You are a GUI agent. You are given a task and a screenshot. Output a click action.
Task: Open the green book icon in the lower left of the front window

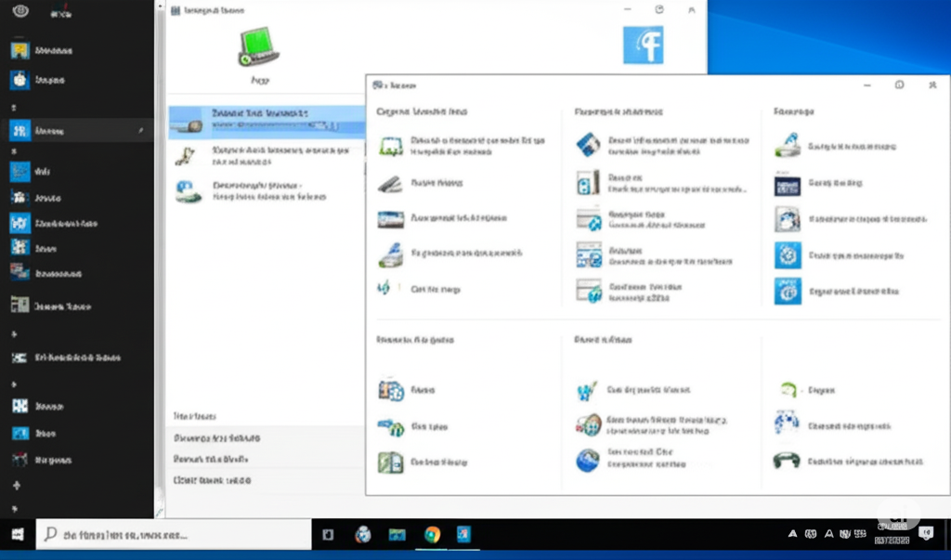pos(391,462)
